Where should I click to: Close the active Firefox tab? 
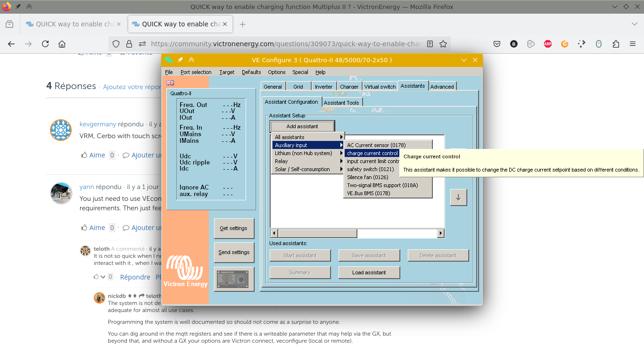tap(225, 24)
